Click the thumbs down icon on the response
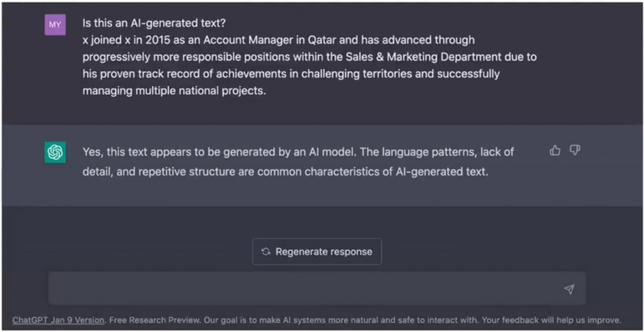Image resolution: width=644 pixels, height=332 pixels. [575, 150]
